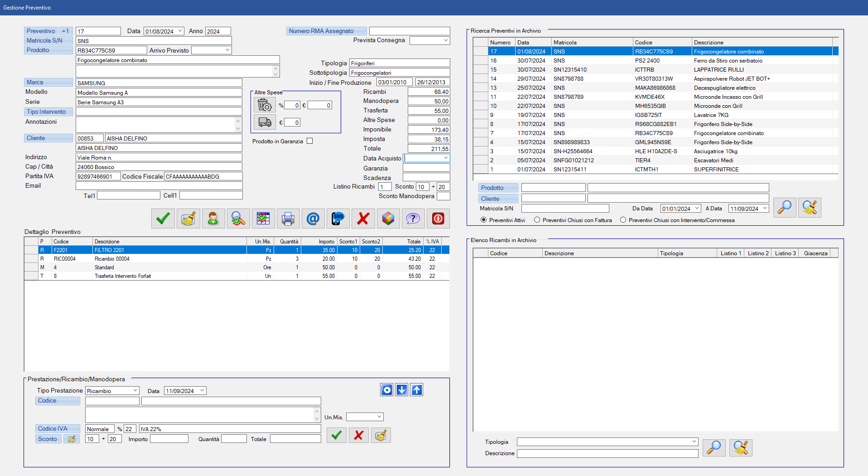Click the question mark help bubble icon
Viewport: 868px width, 476px height.
click(413, 219)
